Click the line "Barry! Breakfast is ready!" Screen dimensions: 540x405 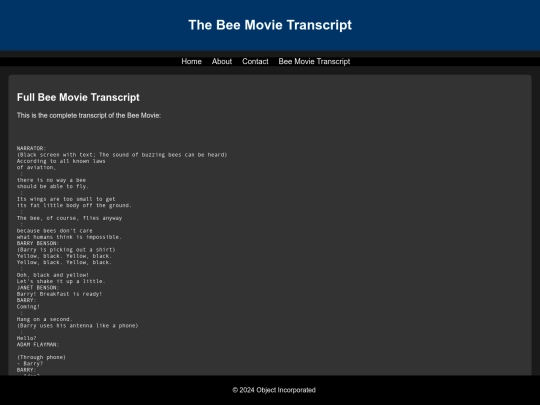pyautogui.click(x=60, y=294)
